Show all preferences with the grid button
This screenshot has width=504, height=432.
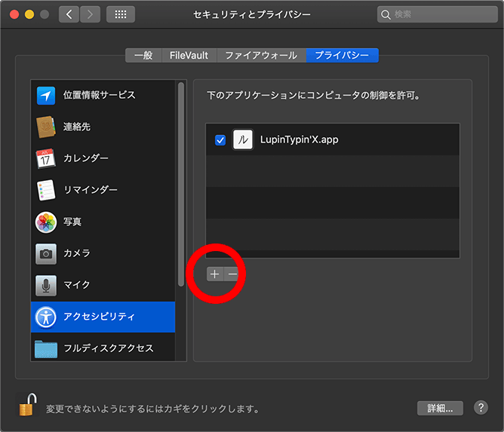pyautogui.click(x=121, y=14)
